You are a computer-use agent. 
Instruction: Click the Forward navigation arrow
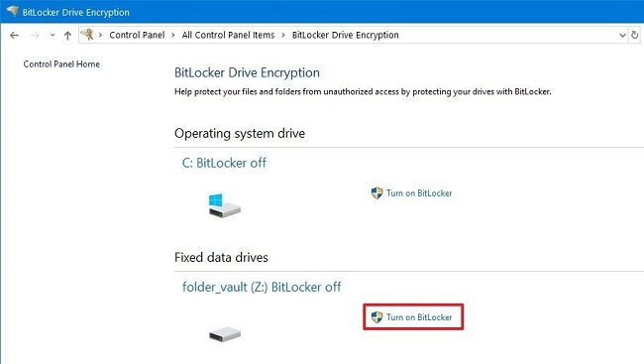click(35, 36)
